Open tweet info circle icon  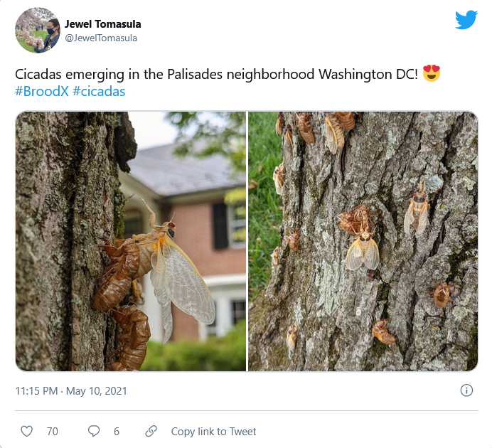tap(466, 390)
